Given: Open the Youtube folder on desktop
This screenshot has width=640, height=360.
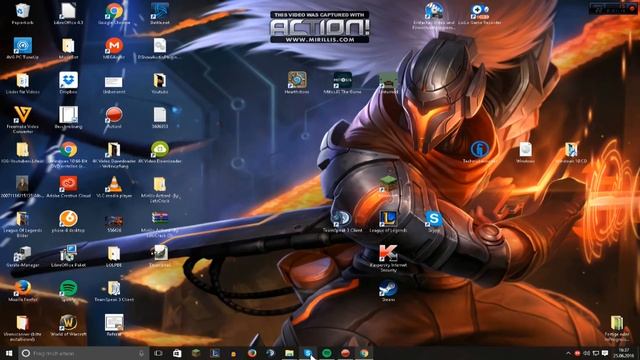Looking at the screenshot, I should (160, 83).
